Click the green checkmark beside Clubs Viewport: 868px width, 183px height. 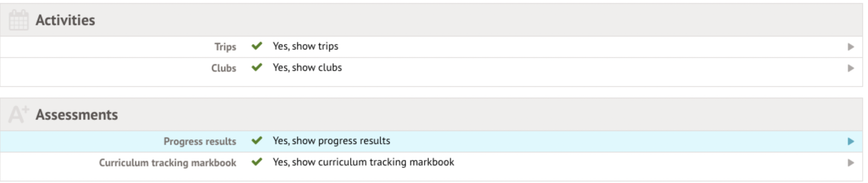pos(257,67)
